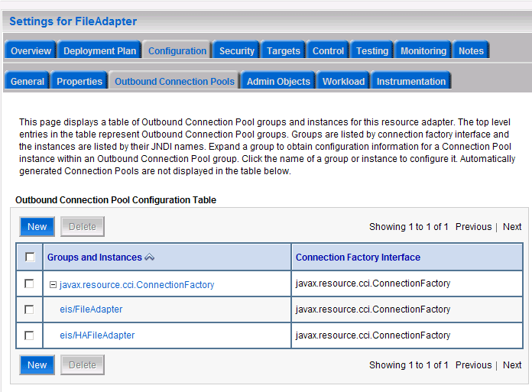Image resolution: width=532 pixels, height=392 pixels.
Task: Go to the Targets tab
Action: 284,50
